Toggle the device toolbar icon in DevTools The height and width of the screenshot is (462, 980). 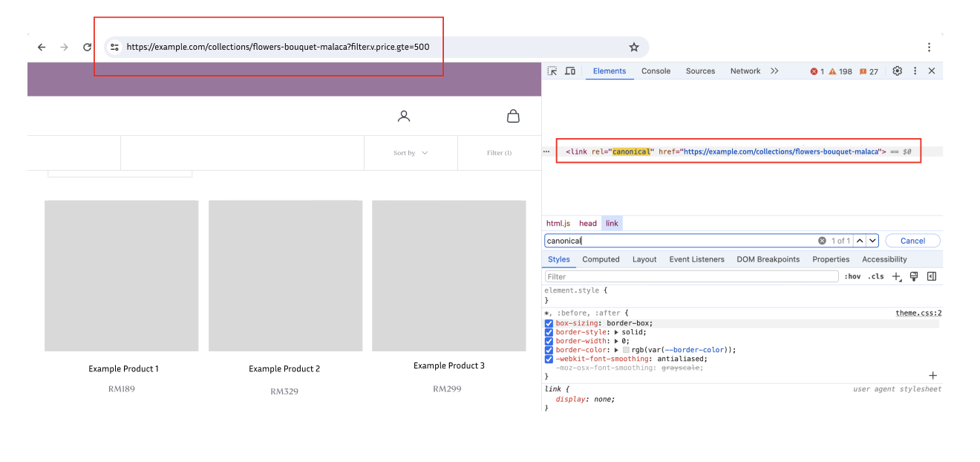(x=570, y=71)
